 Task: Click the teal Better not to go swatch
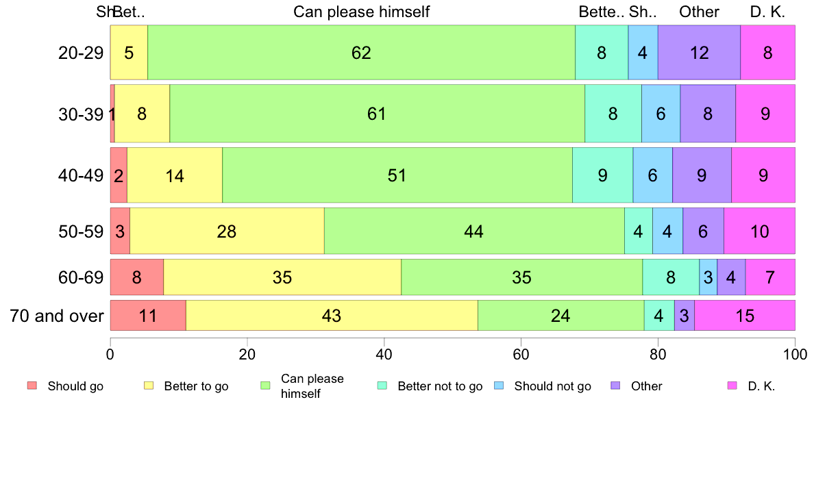click(382, 385)
